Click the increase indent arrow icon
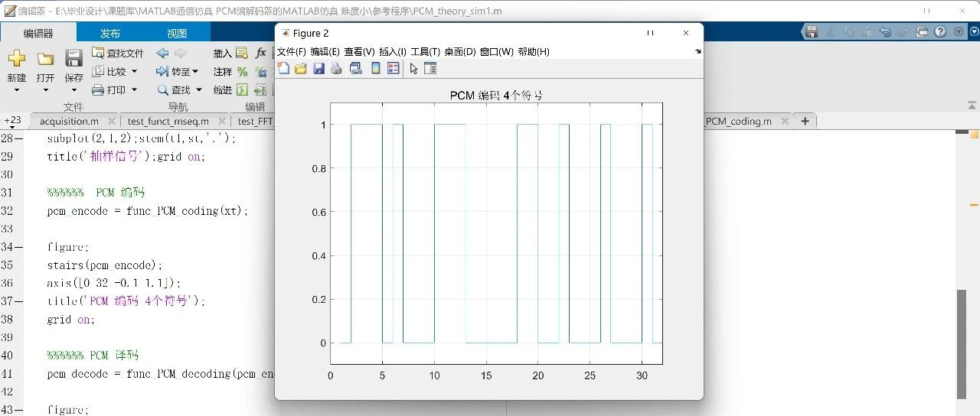Screen dimensions: 980x416 click(x=260, y=89)
